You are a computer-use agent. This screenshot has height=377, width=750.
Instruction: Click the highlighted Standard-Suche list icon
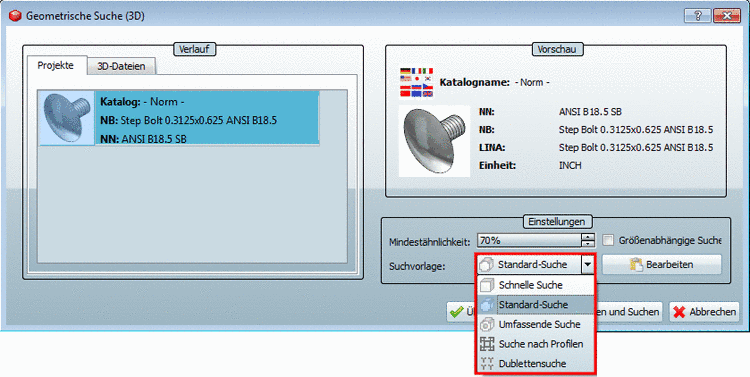pyautogui.click(x=487, y=305)
